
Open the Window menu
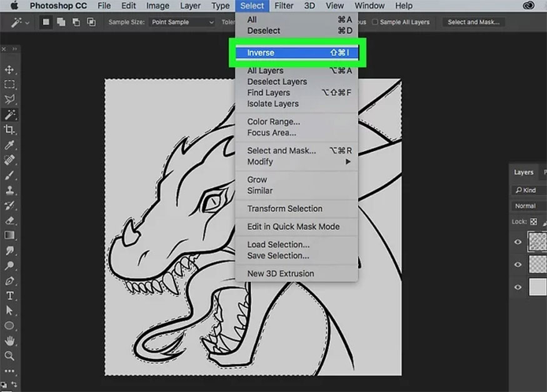click(369, 6)
